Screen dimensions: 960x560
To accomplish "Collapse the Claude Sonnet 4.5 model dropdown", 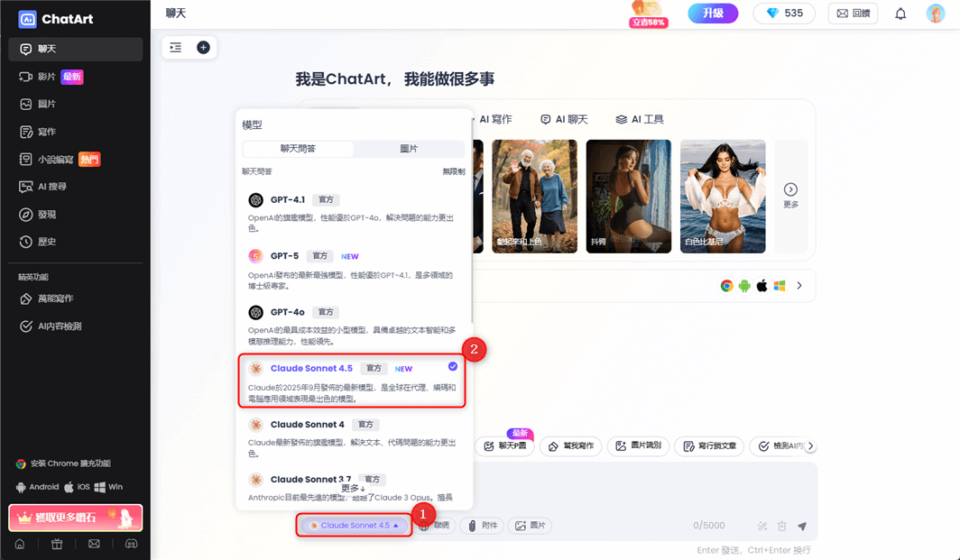I will pyautogui.click(x=355, y=525).
